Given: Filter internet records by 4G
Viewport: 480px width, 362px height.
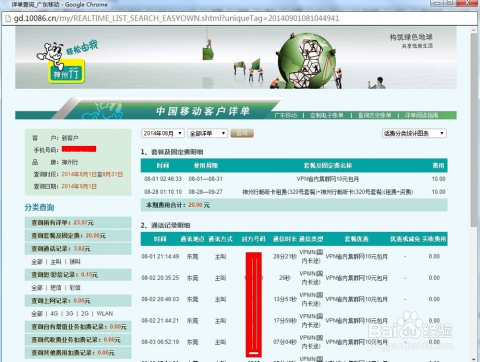Looking at the screenshot, I should pos(54,314).
